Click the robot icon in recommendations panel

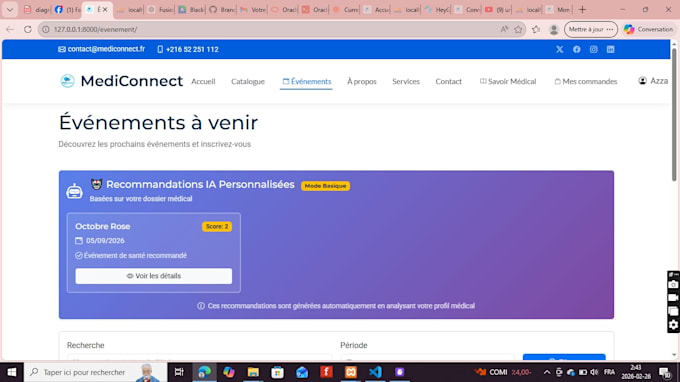click(74, 191)
